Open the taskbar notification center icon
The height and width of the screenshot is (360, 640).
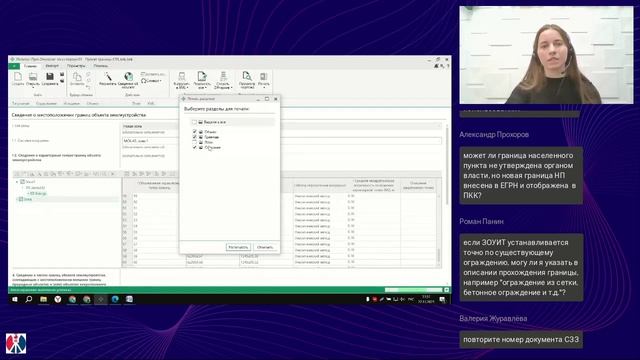coord(442,300)
